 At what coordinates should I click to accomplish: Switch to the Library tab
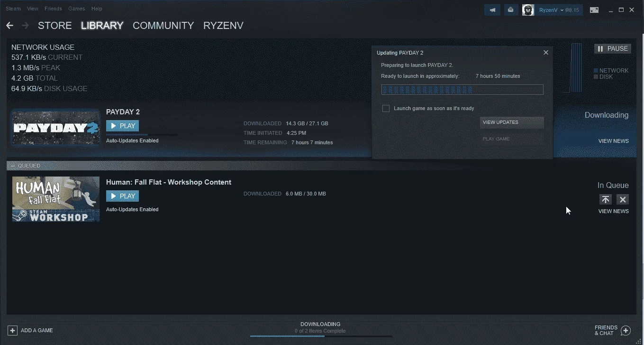coord(102,26)
